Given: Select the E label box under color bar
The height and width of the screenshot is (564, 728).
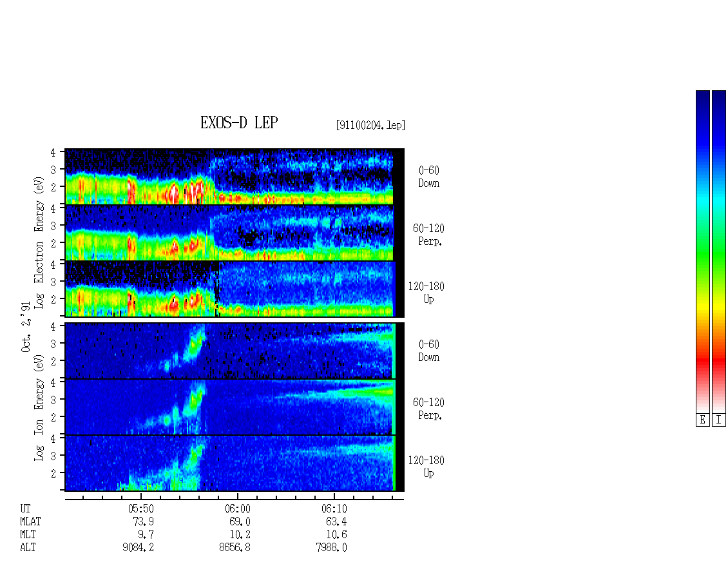Looking at the screenshot, I should pyautogui.click(x=702, y=420).
